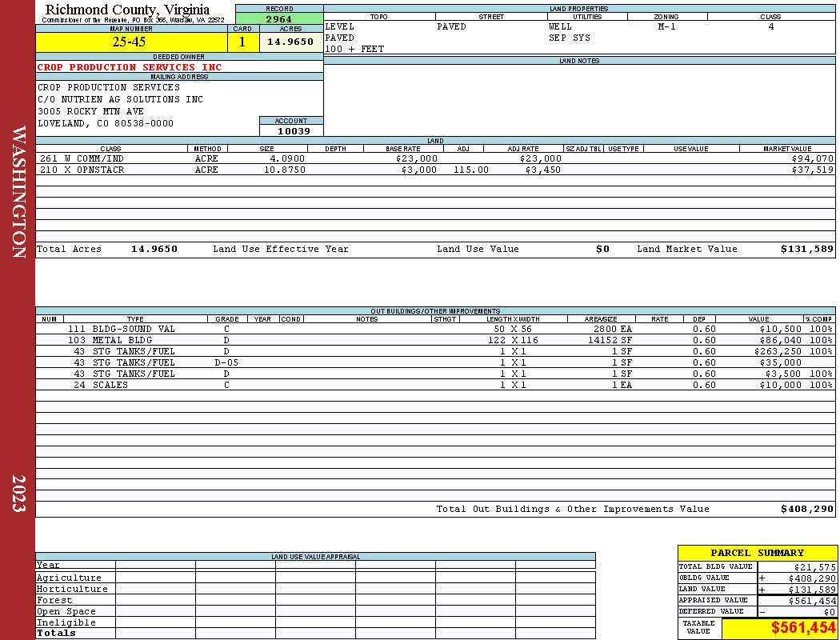840x640 pixels.
Task: Click utilities value SEP SYS
Action: pos(570,38)
